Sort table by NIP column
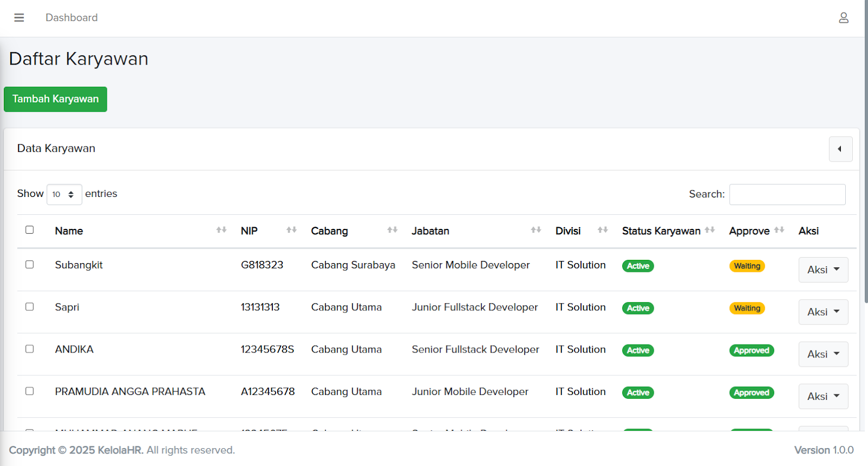 point(249,231)
